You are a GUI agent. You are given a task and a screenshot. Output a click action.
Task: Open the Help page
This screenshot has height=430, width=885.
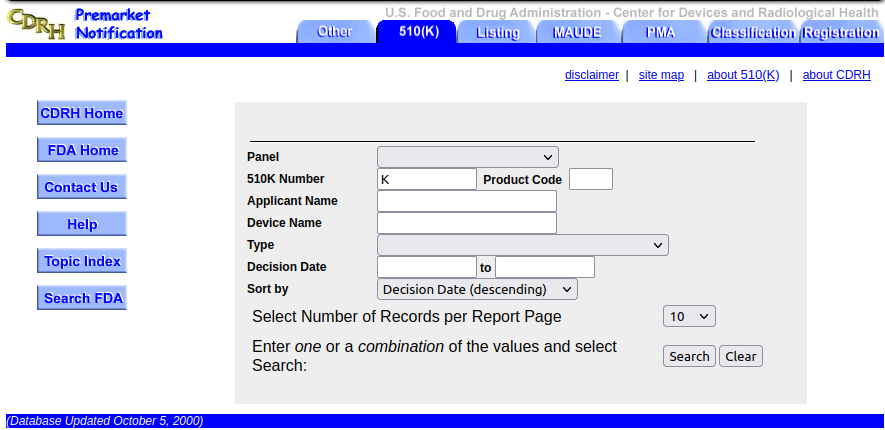pyautogui.click(x=82, y=224)
